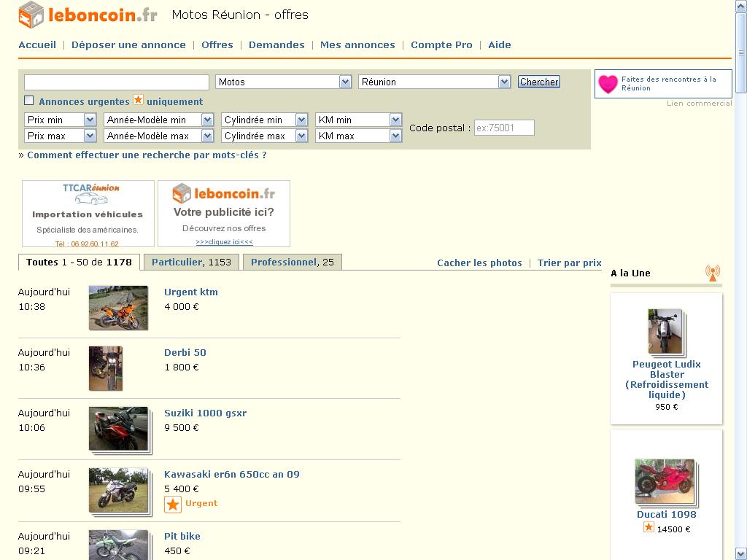The width and height of the screenshot is (747, 560).
Task: Click the 'Tél : 06.92.60.11.62' advert text
Action: [x=87, y=244]
